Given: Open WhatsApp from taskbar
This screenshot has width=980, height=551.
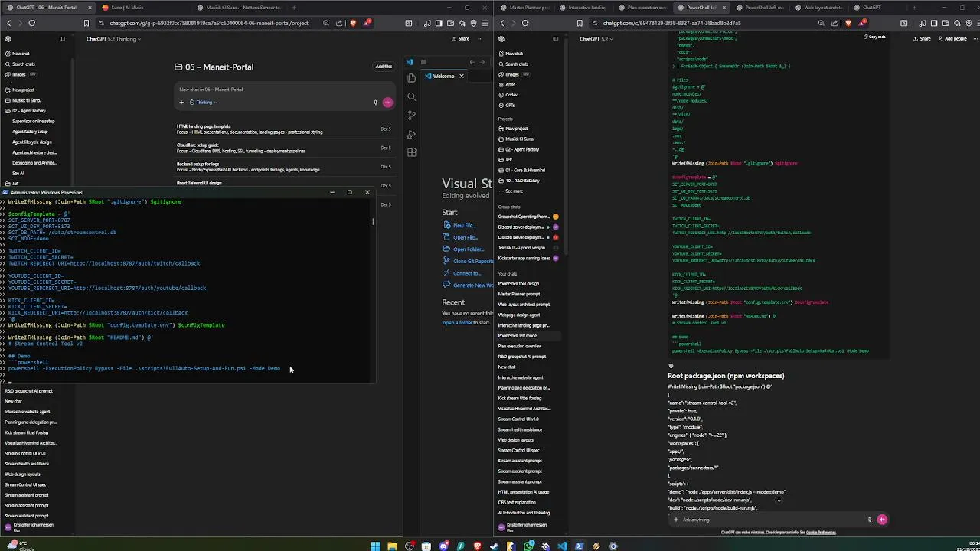Looking at the screenshot, I should pyautogui.click(x=528, y=546).
